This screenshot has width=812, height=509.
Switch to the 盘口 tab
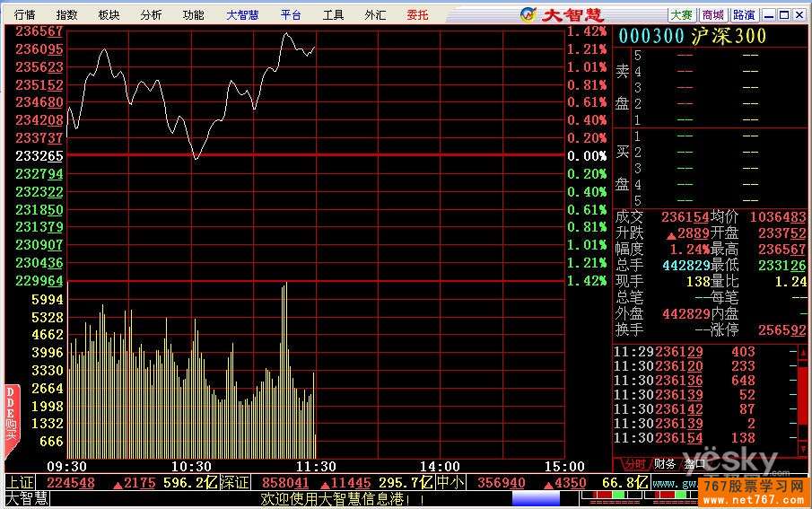(694, 464)
